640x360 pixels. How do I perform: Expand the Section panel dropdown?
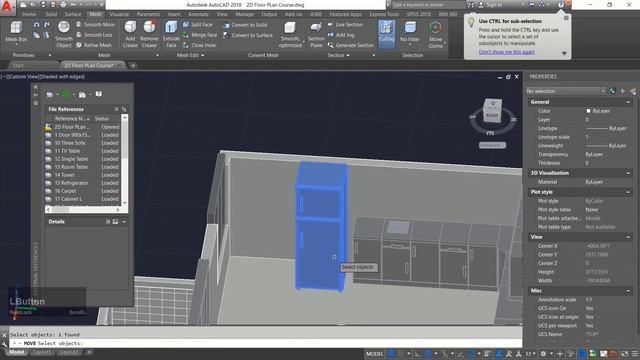(339, 55)
